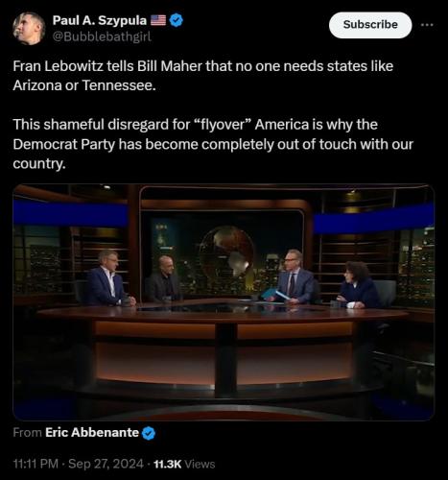Play the embedded talk show video

[x=224, y=302]
